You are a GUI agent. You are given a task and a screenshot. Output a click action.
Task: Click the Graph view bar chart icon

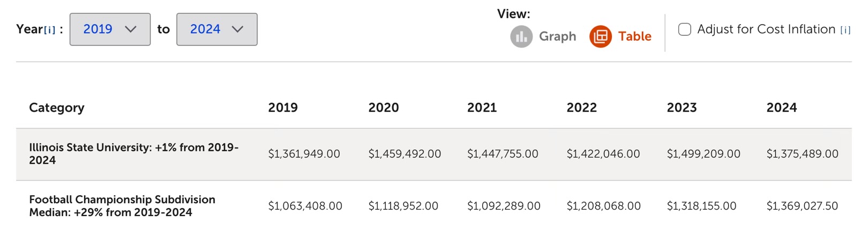[521, 37]
